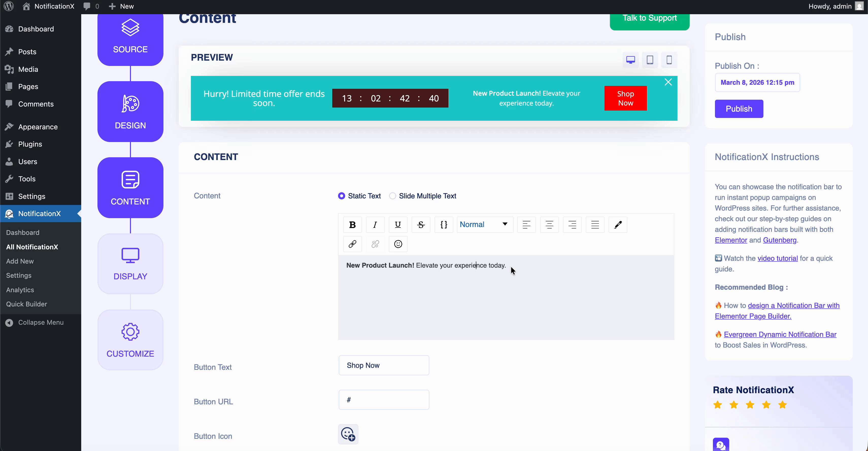Apply bold formatting in the content editor
This screenshot has height=451, width=868.
point(352,224)
